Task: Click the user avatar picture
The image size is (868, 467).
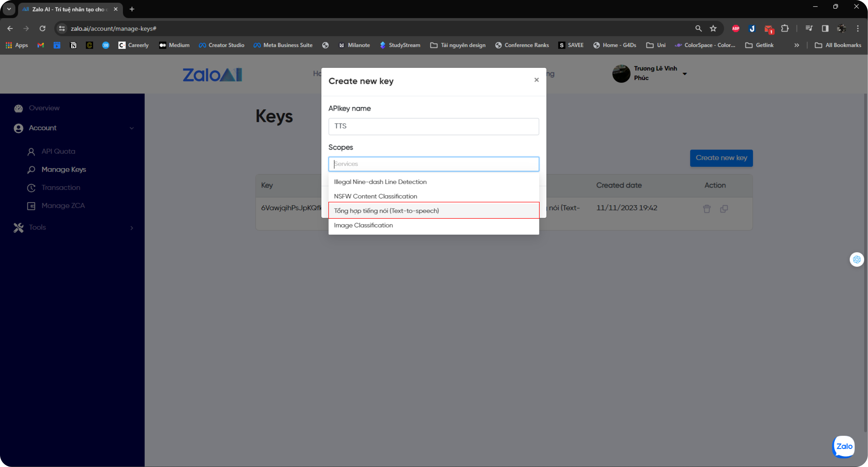Action: [x=621, y=73]
